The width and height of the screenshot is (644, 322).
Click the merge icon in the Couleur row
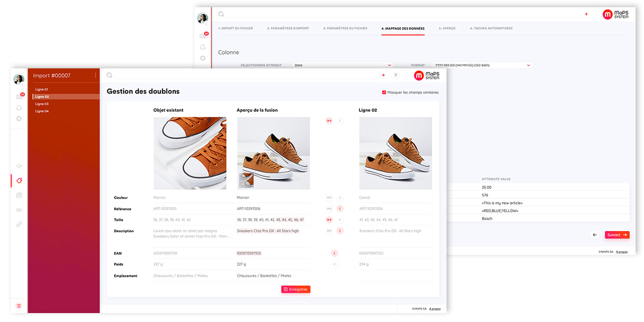329,198
